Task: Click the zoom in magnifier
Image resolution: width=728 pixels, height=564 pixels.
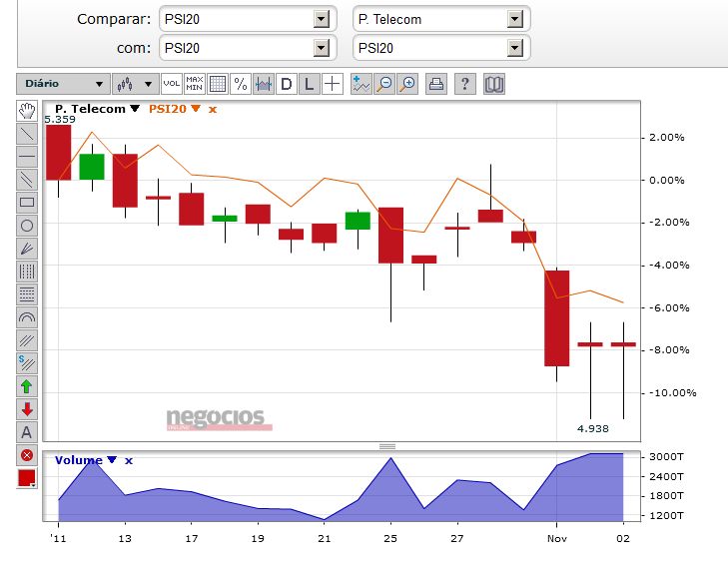Action: point(407,84)
